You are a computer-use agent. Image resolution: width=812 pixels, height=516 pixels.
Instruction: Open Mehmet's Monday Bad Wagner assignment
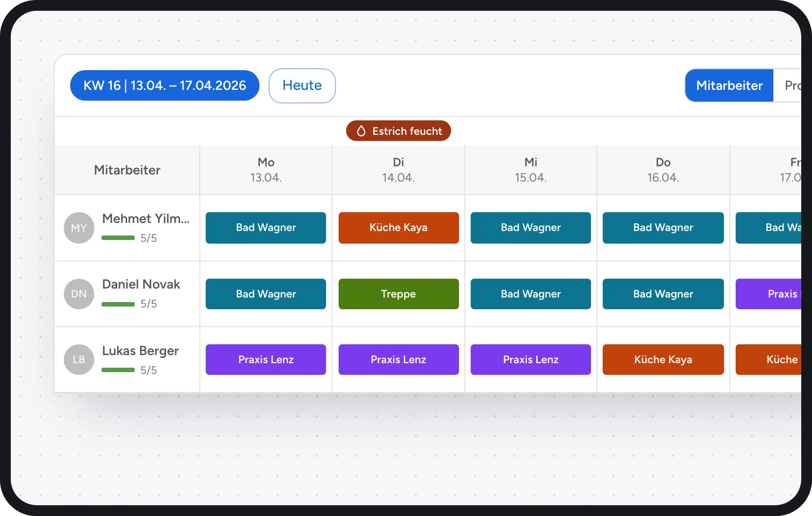coord(266,228)
